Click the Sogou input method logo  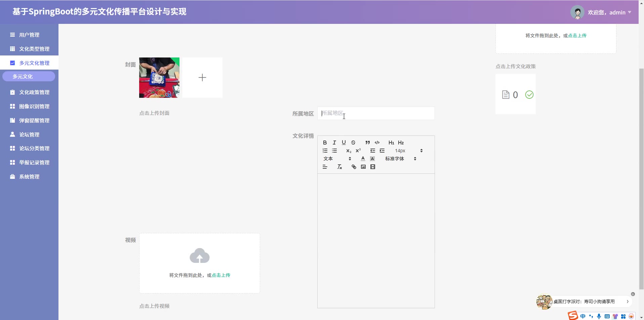(x=573, y=316)
